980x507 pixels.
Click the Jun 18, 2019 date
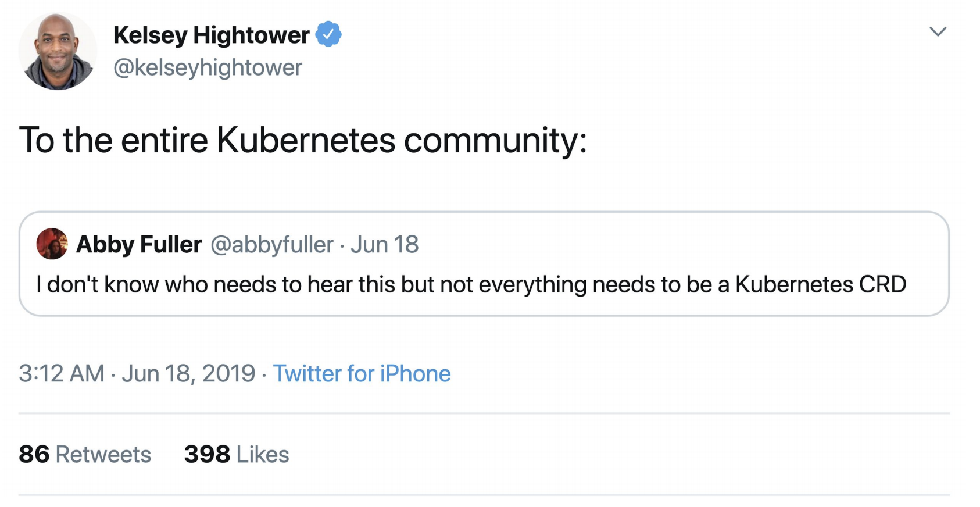pos(188,373)
